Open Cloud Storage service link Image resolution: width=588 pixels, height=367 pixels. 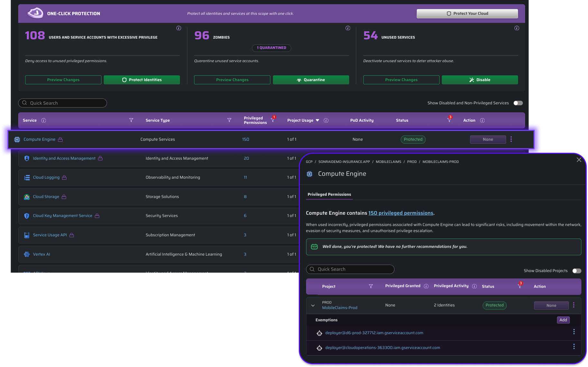point(46,197)
